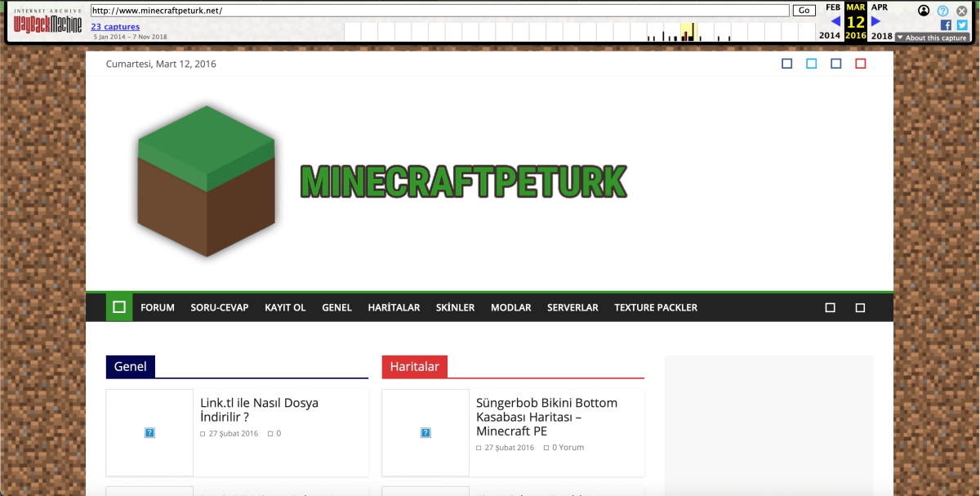Open thumbnail of Link.tl ile Nasıl Dosya post

point(149,433)
